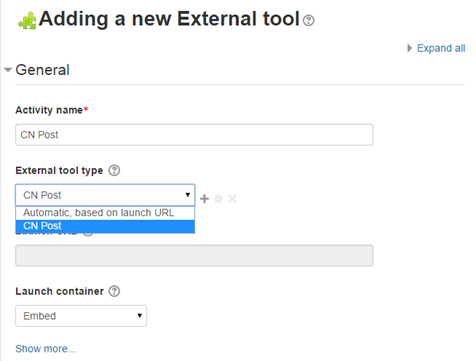The image size is (476, 361).
Task: Click the arrow triangle beside Expand all
Action: [x=410, y=48]
